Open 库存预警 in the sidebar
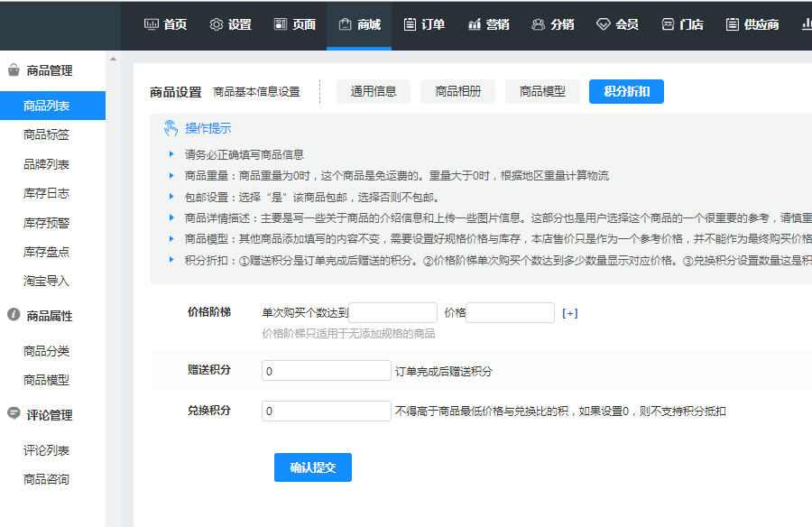 46,223
